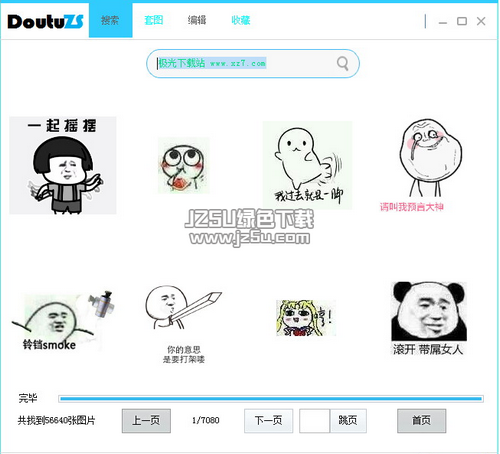Click the 上一页 button

point(146,421)
